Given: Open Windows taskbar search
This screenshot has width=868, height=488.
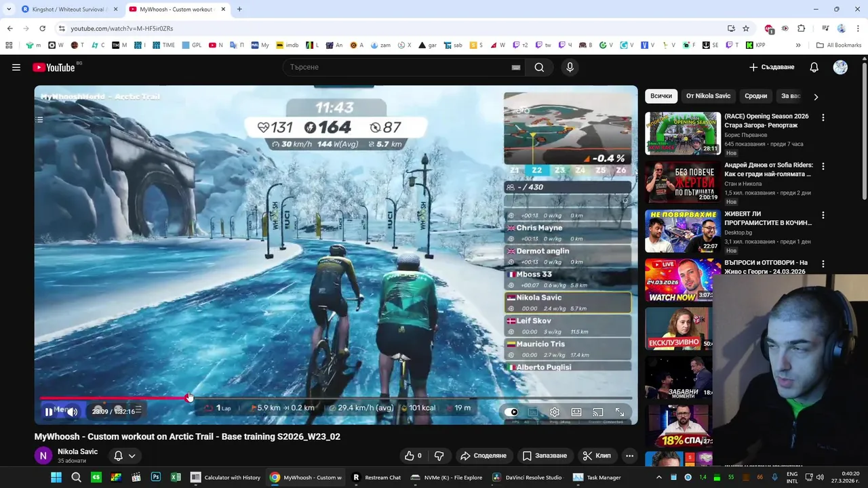Looking at the screenshot, I should pyautogui.click(x=76, y=477).
